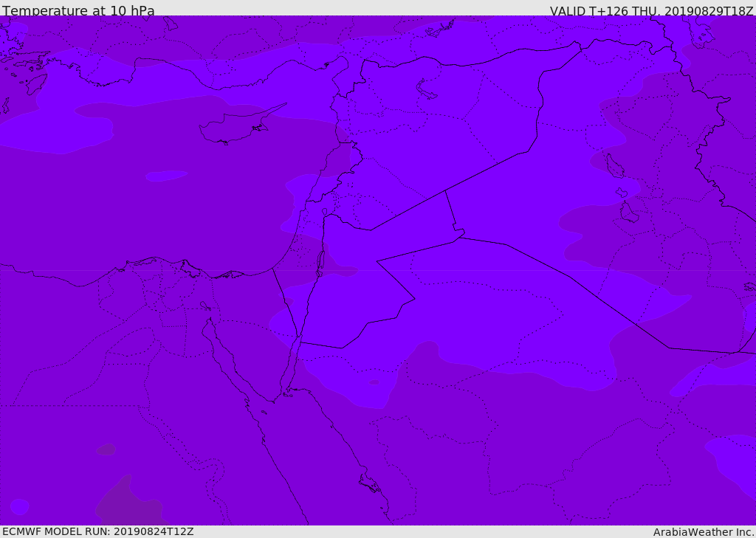Click the Dead Sea outline on the map
This screenshot has height=538, width=756.
320,263
